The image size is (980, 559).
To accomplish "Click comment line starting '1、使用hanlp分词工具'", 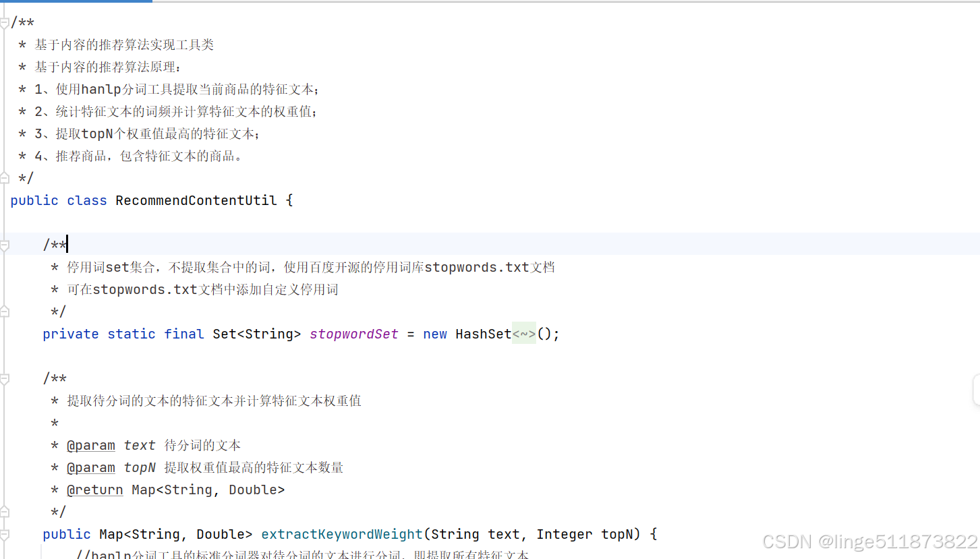I will pyautogui.click(x=177, y=90).
